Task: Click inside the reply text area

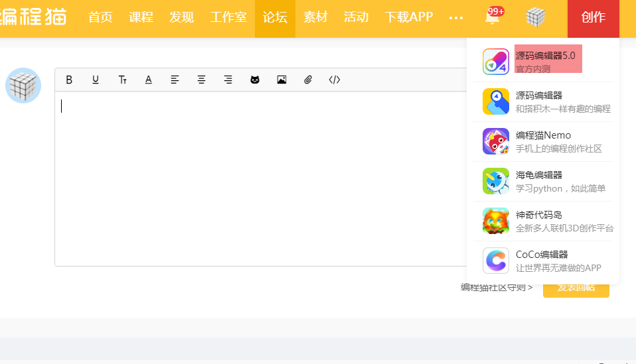Action: (260, 178)
